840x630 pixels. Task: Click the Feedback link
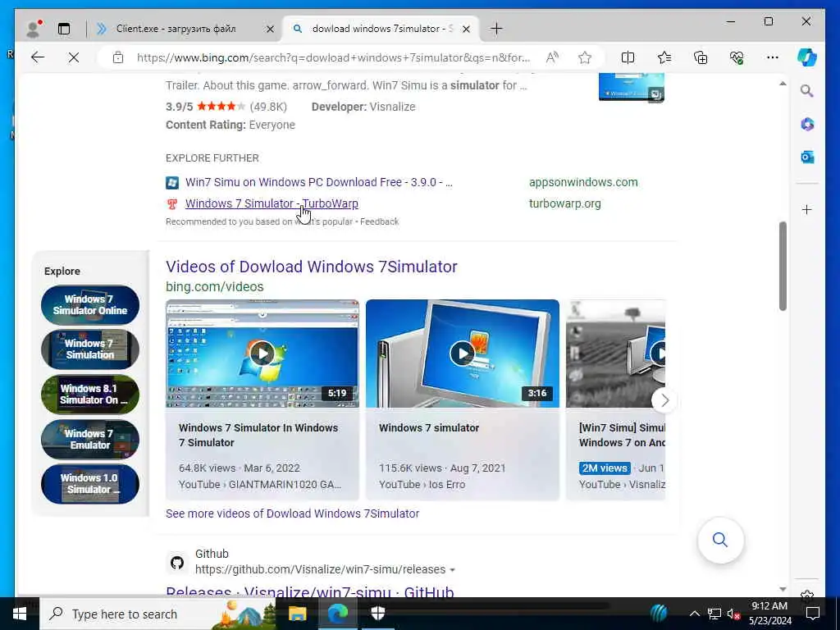click(379, 221)
